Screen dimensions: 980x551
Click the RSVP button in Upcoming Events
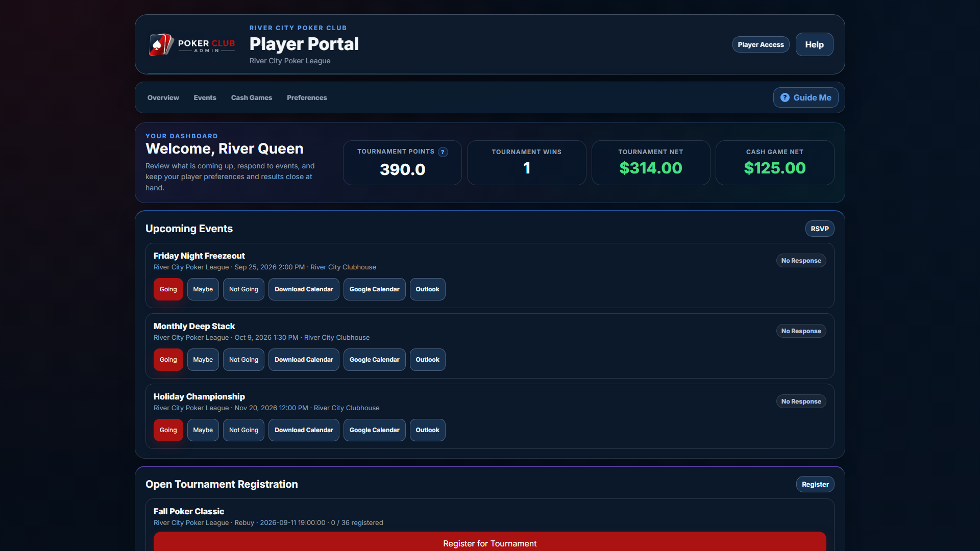[820, 229]
